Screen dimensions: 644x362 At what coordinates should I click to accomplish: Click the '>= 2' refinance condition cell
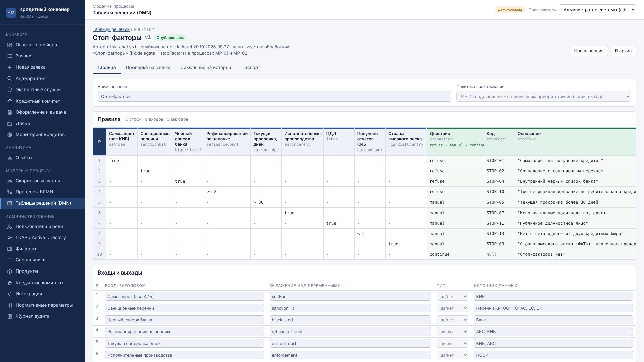click(x=227, y=192)
